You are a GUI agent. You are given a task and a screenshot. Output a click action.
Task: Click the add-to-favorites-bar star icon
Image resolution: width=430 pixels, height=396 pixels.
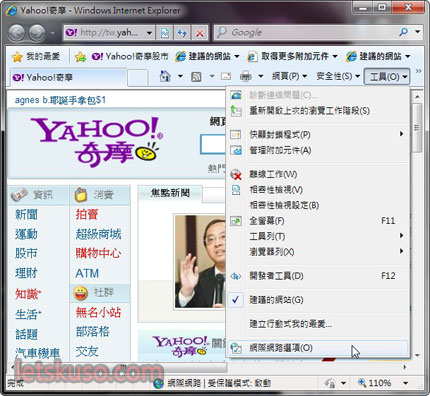click(x=80, y=57)
